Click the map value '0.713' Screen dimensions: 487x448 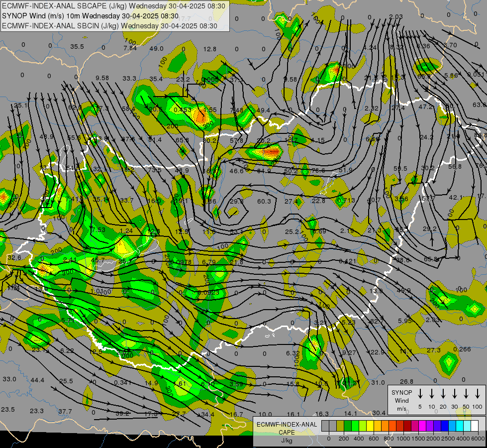(346, 200)
